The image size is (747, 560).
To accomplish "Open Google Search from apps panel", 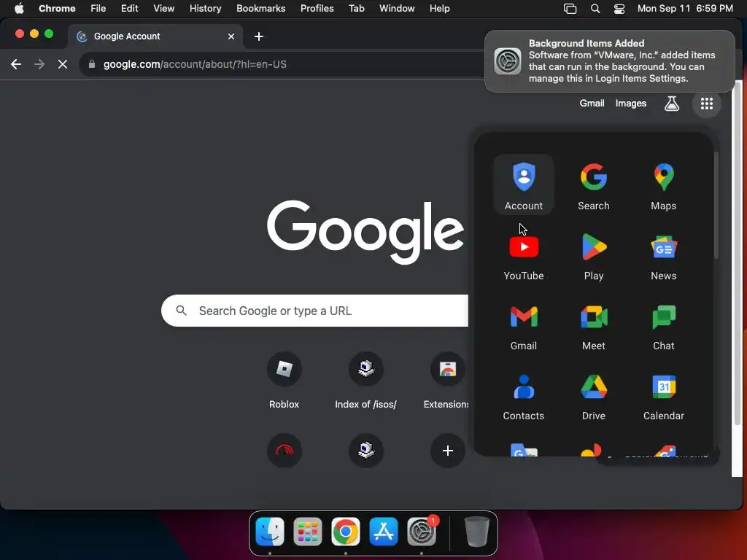I will (x=594, y=184).
